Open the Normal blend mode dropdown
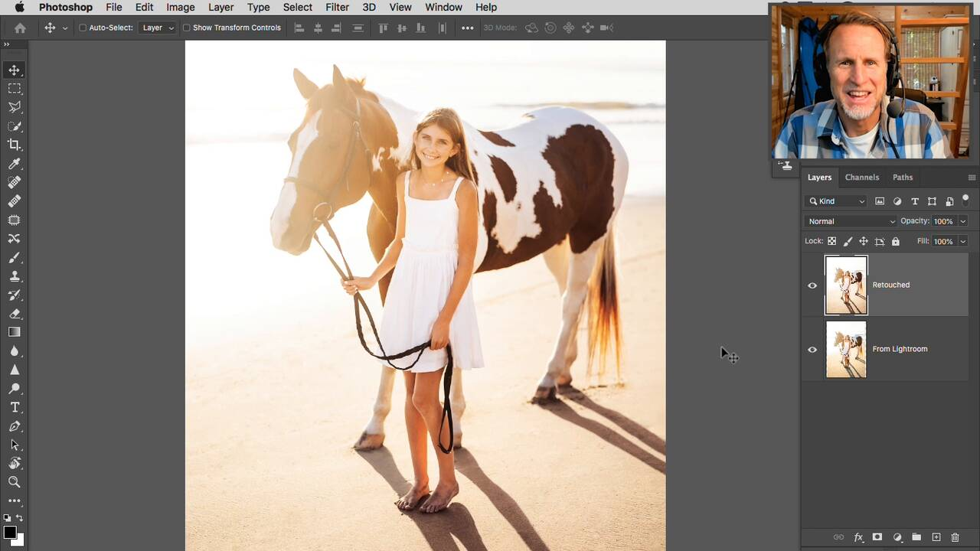Viewport: 980px width, 551px height. click(850, 221)
